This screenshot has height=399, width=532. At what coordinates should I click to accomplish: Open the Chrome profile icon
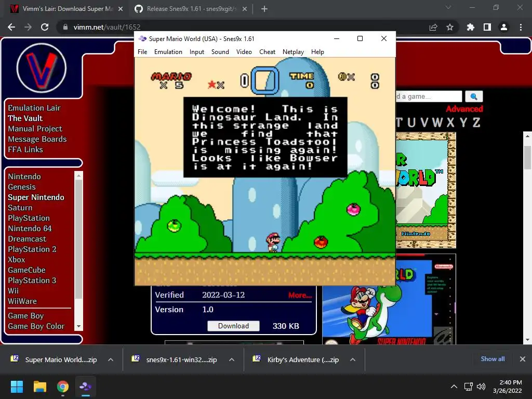(504, 27)
